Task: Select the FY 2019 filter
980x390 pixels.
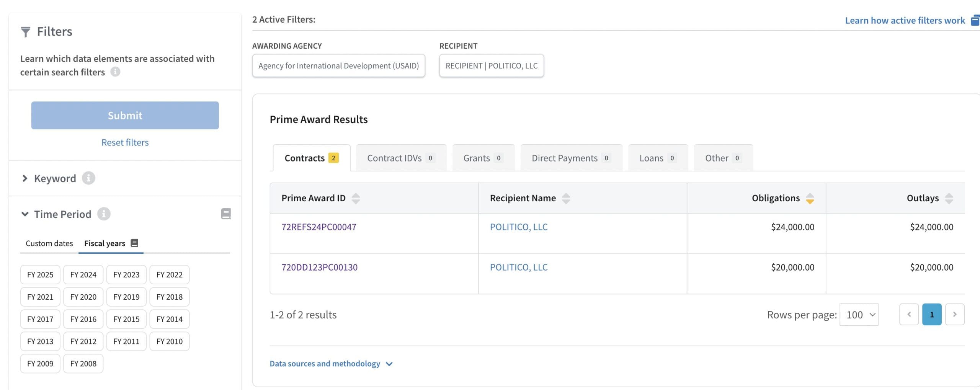Action: click(x=126, y=297)
